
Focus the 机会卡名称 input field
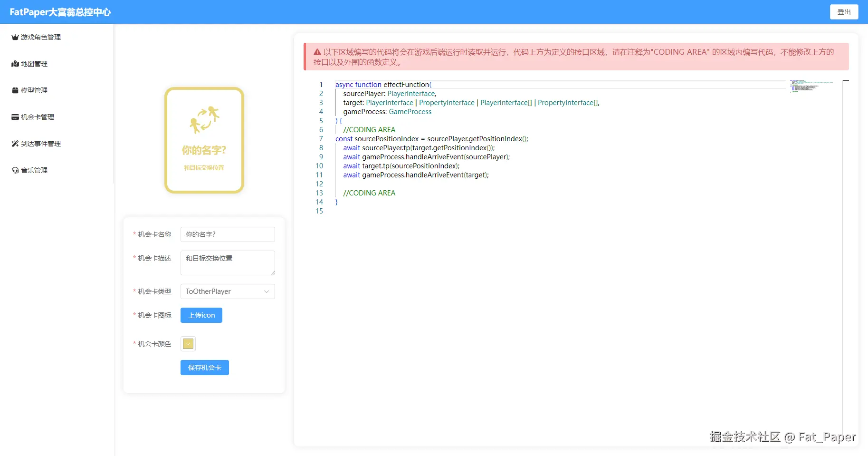[228, 234]
